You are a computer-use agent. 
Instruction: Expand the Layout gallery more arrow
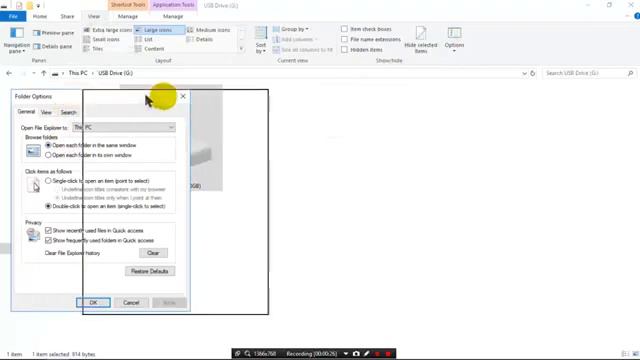tap(241, 49)
